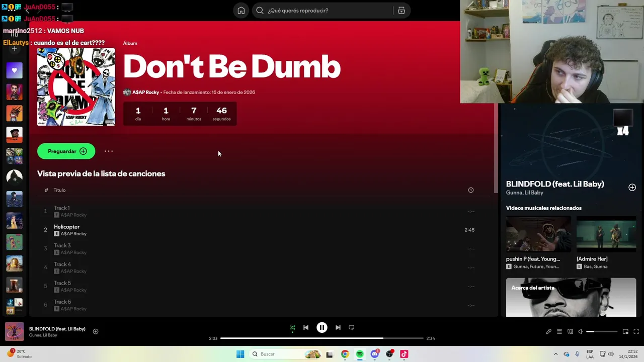The height and width of the screenshot is (362, 644).
Task: Skip to previous track
Action: [306, 327]
